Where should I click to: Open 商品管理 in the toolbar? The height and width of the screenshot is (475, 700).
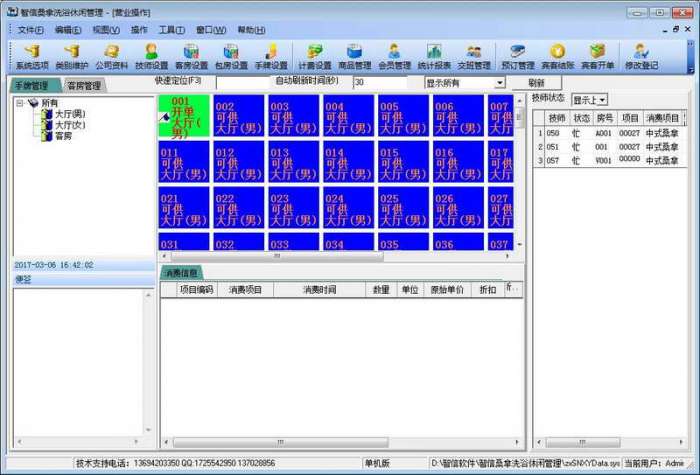point(354,56)
